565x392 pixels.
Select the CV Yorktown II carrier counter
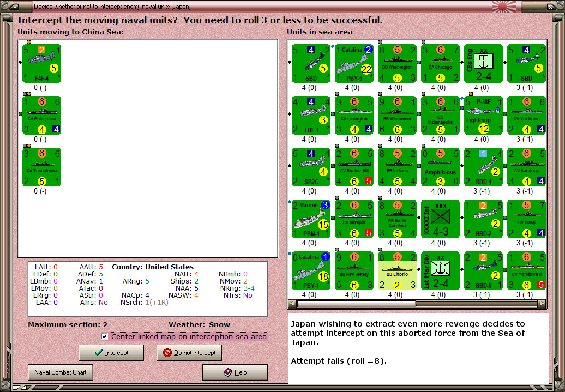pyautogui.click(x=526, y=271)
